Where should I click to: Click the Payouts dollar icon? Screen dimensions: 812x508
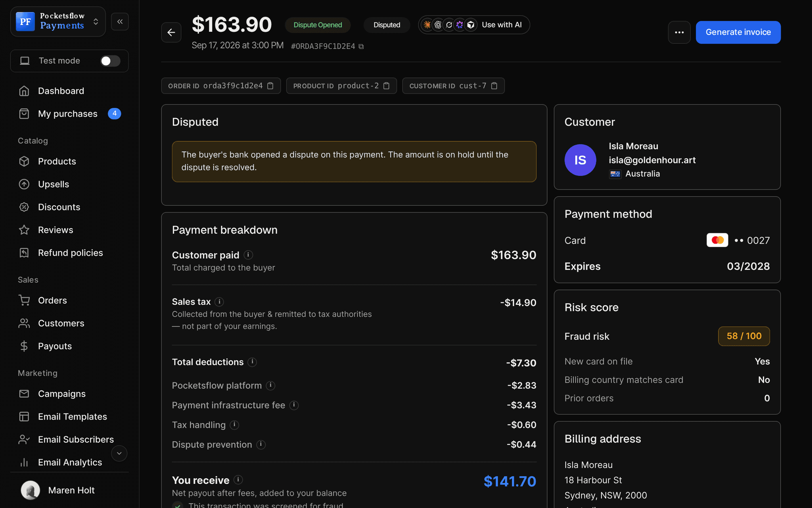[x=24, y=346]
